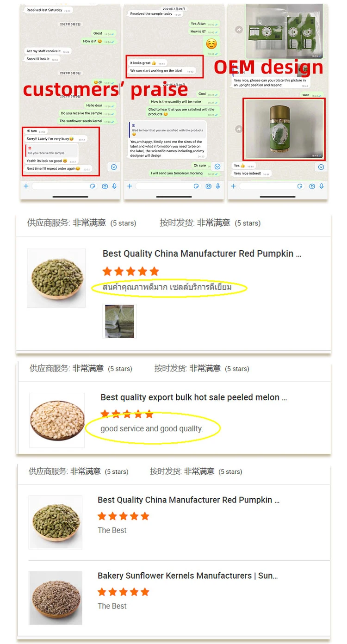Tap the camera icon in the customers' praise chat
The width and height of the screenshot is (347, 644).
pos(105,186)
